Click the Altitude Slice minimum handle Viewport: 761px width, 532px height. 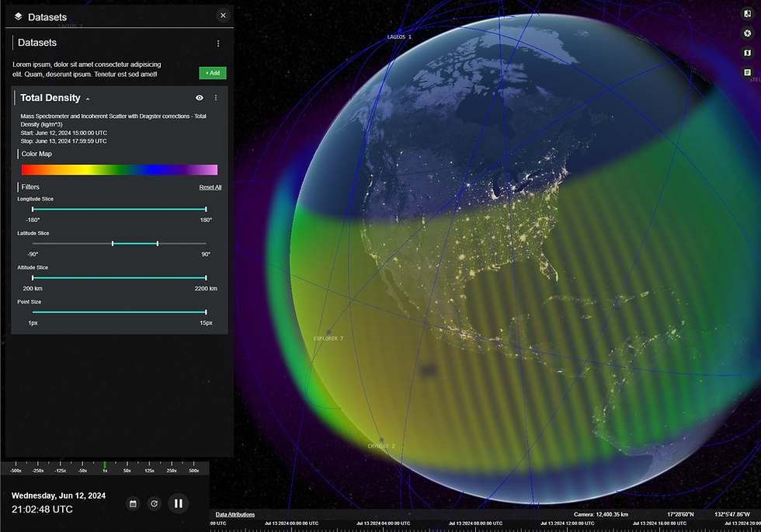pos(33,278)
